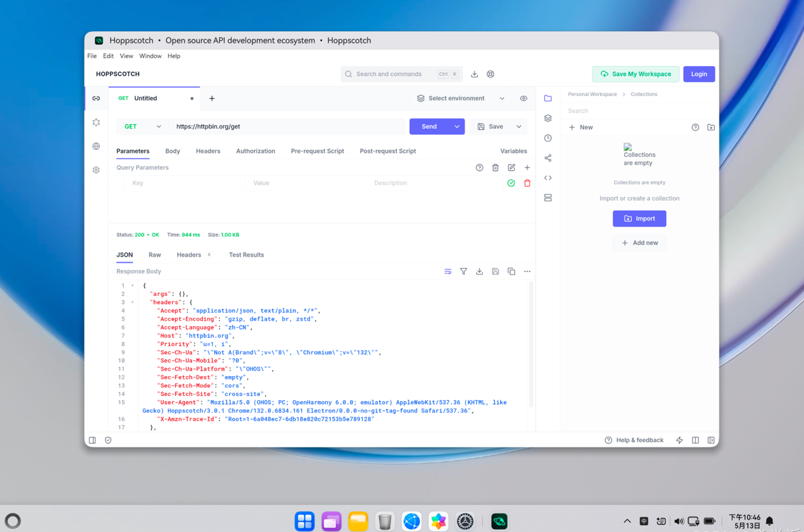Open the View menu

(126, 56)
